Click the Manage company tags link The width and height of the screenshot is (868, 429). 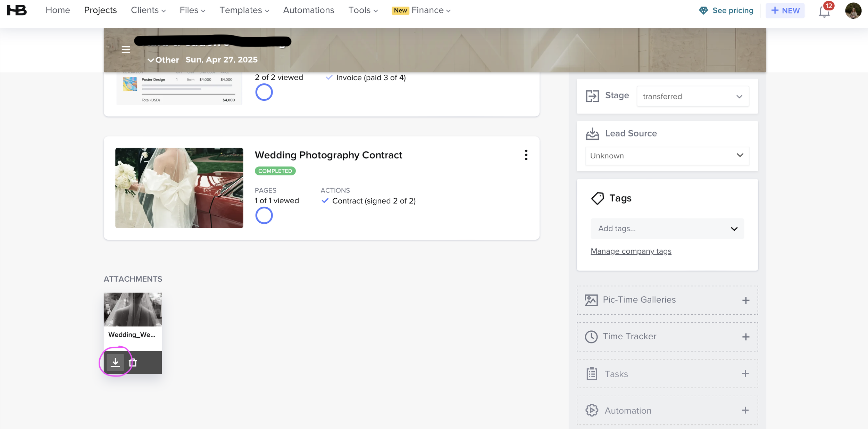[x=631, y=251]
